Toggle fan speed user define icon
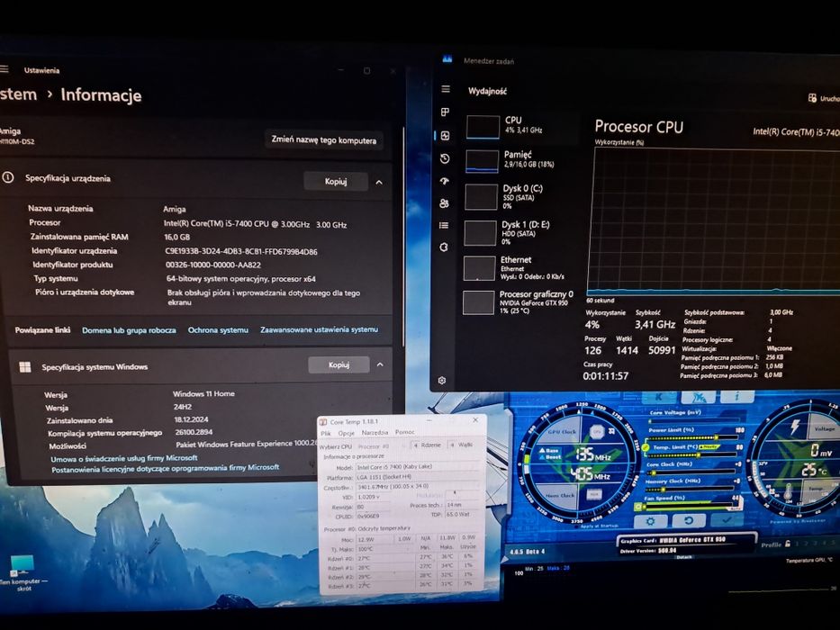 pos(638,506)
